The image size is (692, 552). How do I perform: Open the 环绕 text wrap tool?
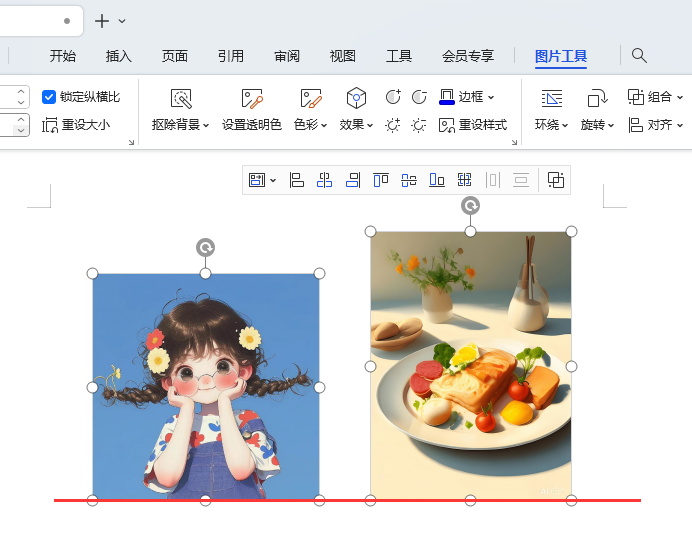click(552, 98)
